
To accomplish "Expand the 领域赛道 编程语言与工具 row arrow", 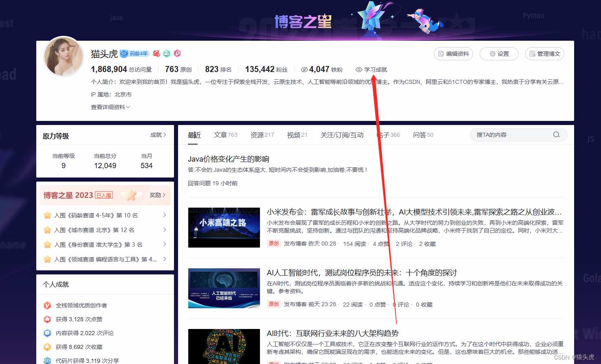I will (x=165, y=259).
